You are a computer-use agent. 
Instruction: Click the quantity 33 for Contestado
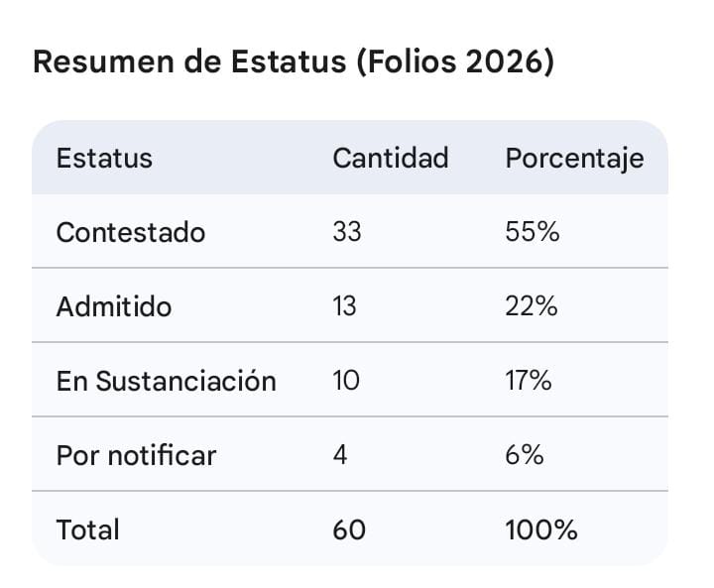(347, 232)
